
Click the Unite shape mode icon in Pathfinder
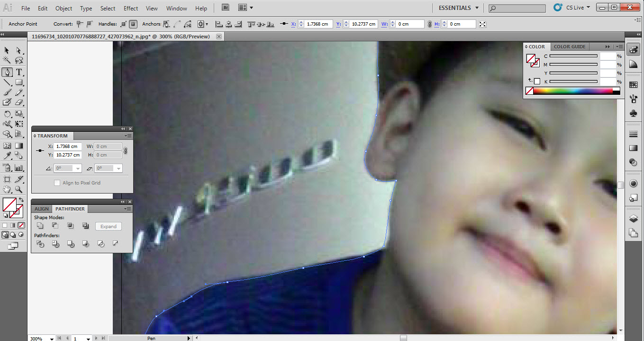coord(40,226)
